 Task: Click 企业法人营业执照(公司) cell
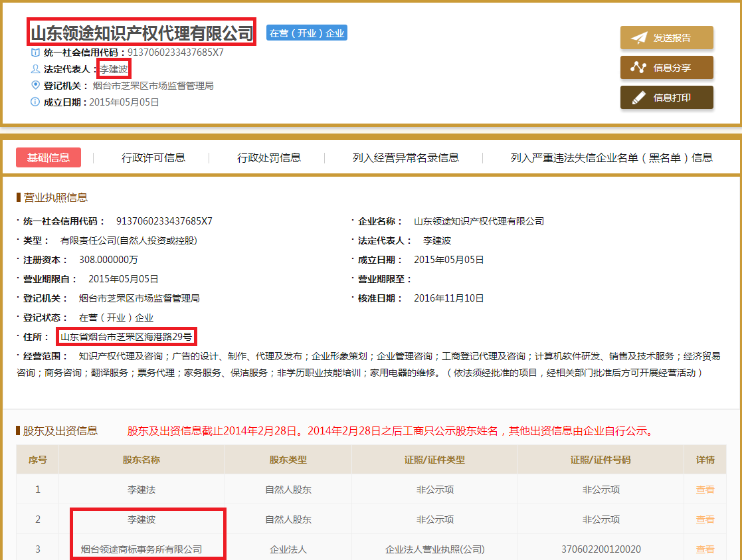pyautogui.click(x=434, y=549)
